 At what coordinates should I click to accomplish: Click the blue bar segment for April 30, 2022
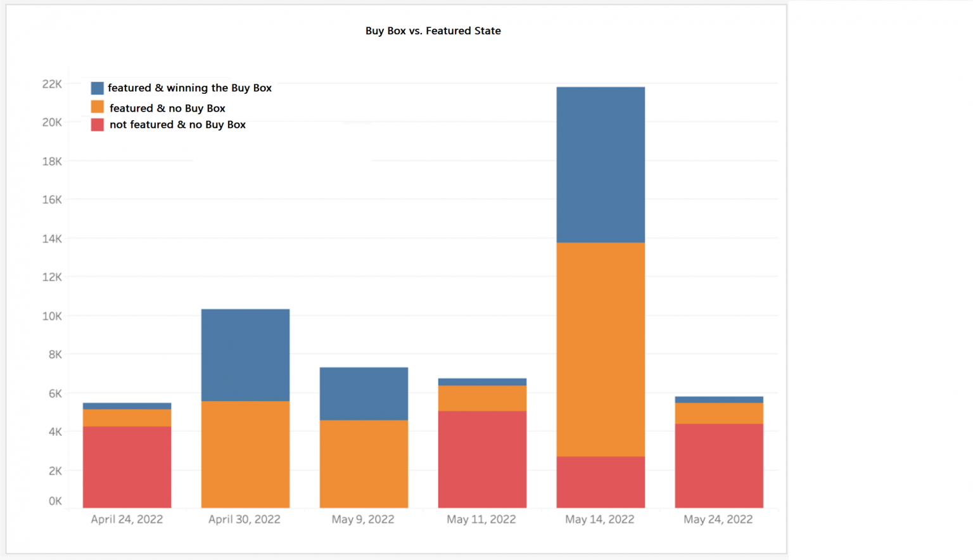coord(245,355)
